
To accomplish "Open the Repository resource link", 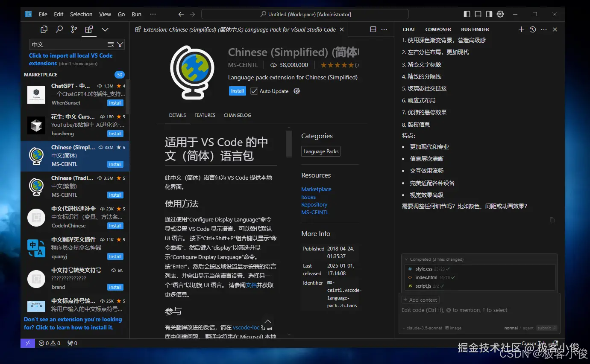I will pyautogui.click(x=314, y=204).
